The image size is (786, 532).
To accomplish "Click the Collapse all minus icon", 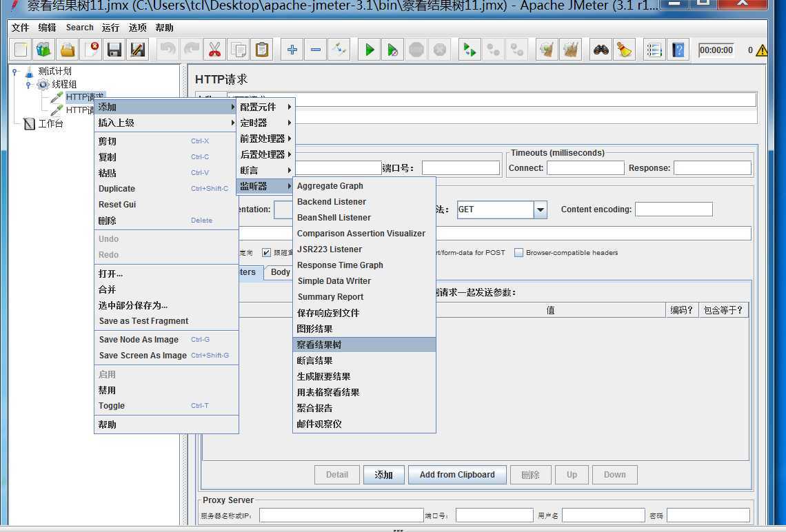I will pyautogui.click(x=316, y=50).
